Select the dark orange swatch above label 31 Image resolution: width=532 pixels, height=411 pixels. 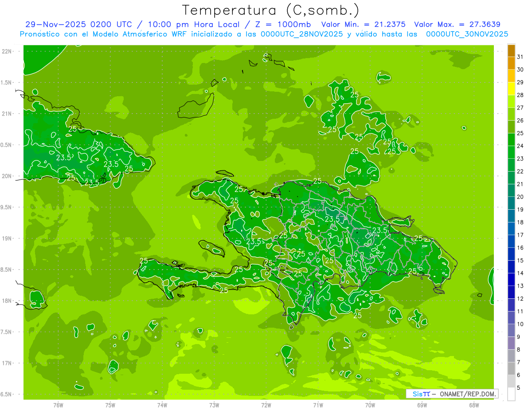pos(511,51)
